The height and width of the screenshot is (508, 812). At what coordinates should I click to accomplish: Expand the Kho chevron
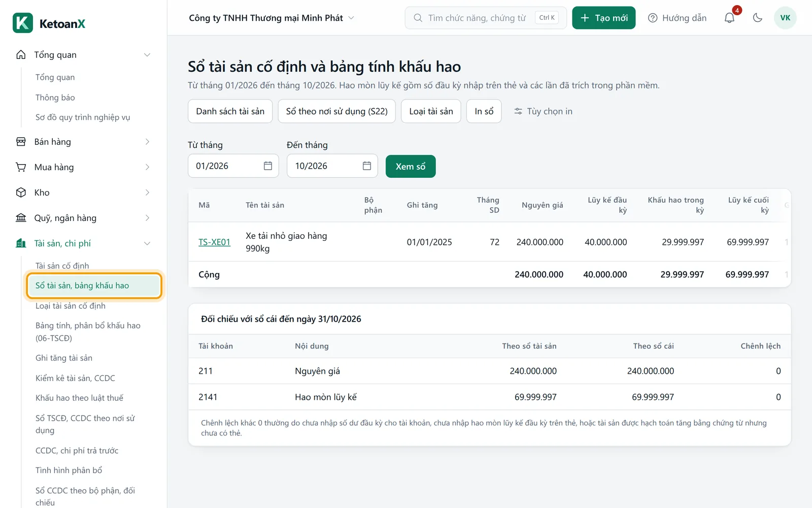tap(147, 193)
